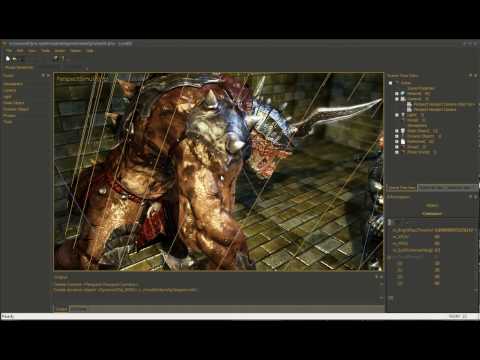Select Dynamic Object in the left panel list
Screen dimensions: 480x360
click(x=16, y=109)
